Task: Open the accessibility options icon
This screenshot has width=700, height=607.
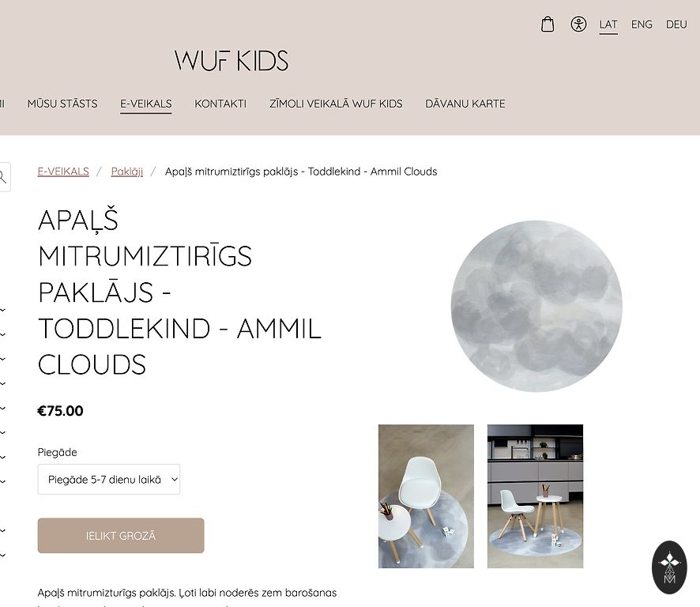Action: click(x=578, y=24)
